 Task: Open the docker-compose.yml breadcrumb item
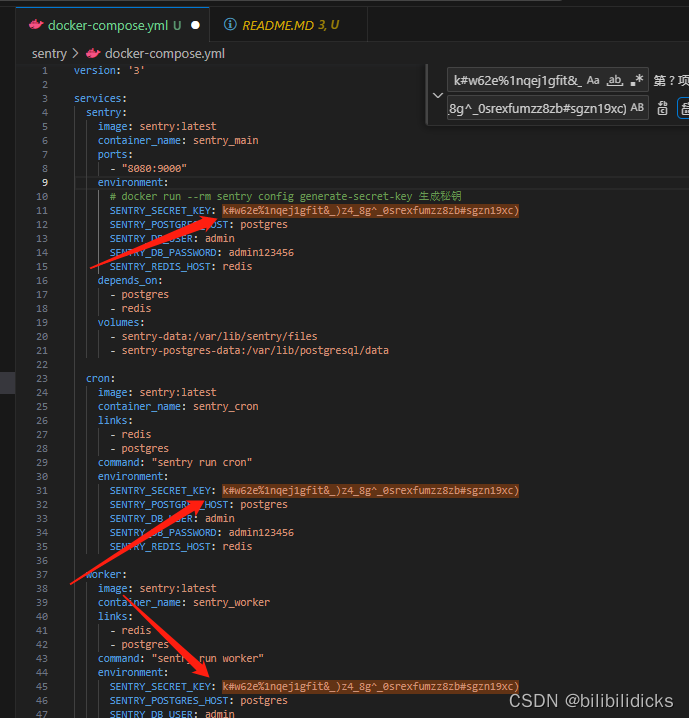point(164,54)
